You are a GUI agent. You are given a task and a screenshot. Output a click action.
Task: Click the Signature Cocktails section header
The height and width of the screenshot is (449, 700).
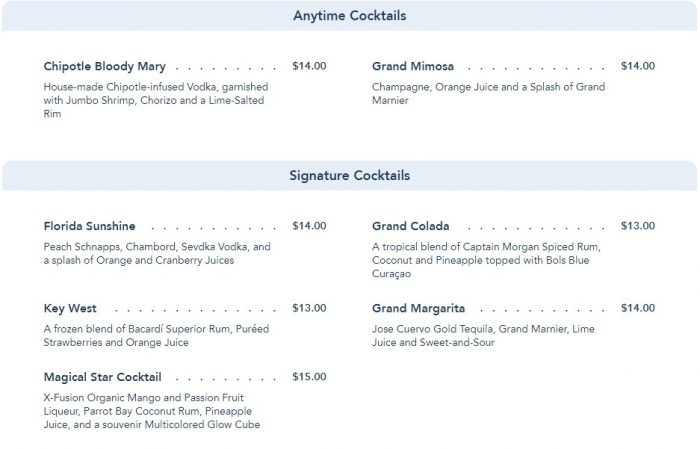click(349, 176)
